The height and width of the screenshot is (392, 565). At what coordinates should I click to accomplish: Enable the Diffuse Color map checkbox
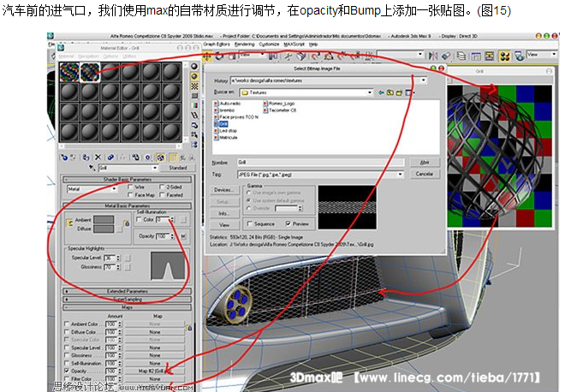pyautogui.click(x=67, y=332)
